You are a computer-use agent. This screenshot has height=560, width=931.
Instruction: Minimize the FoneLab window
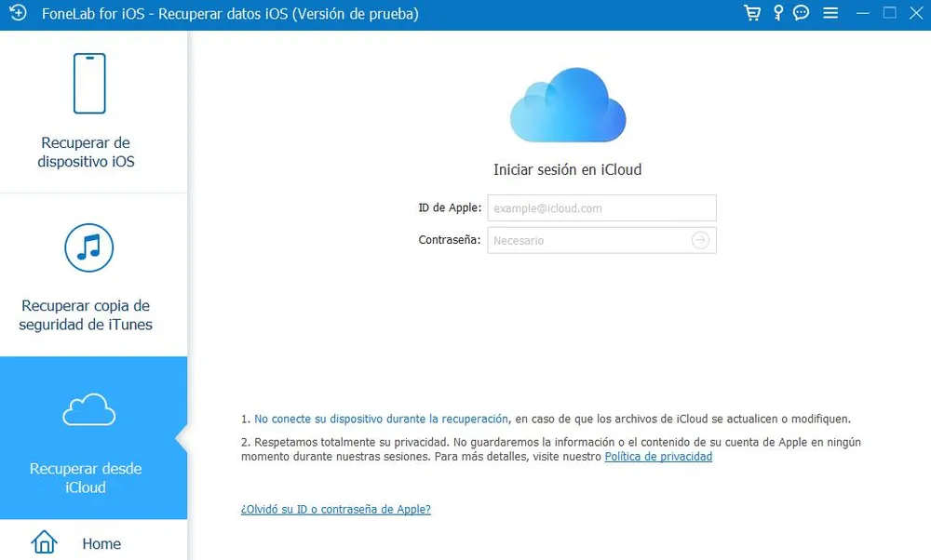[862, 13]
